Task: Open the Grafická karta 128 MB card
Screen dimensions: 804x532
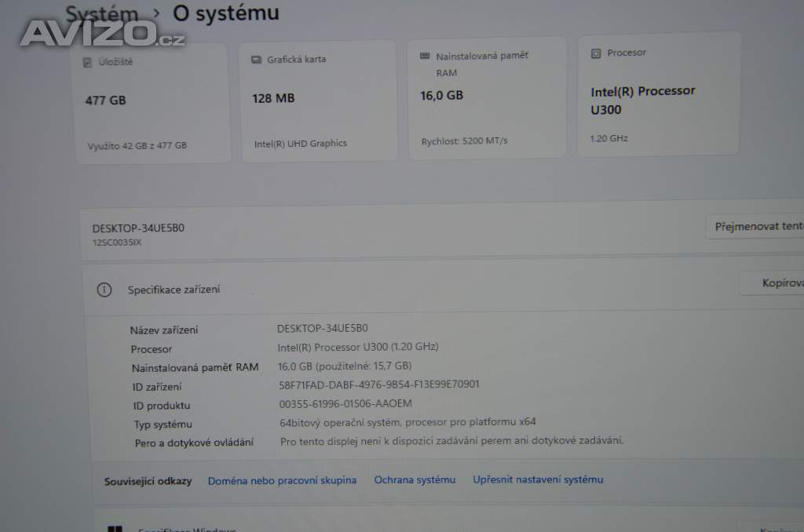Action: pos(319,101)
